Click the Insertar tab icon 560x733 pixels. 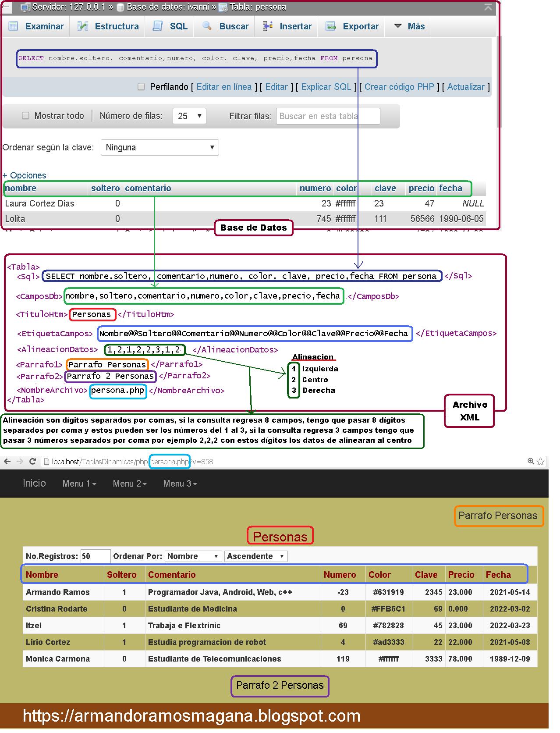pyautogui.click(x=268, y=26)
